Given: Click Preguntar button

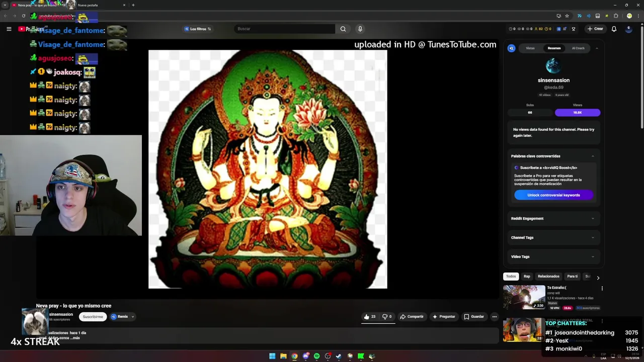Looking at the screenshot, I should pos(444,317).
